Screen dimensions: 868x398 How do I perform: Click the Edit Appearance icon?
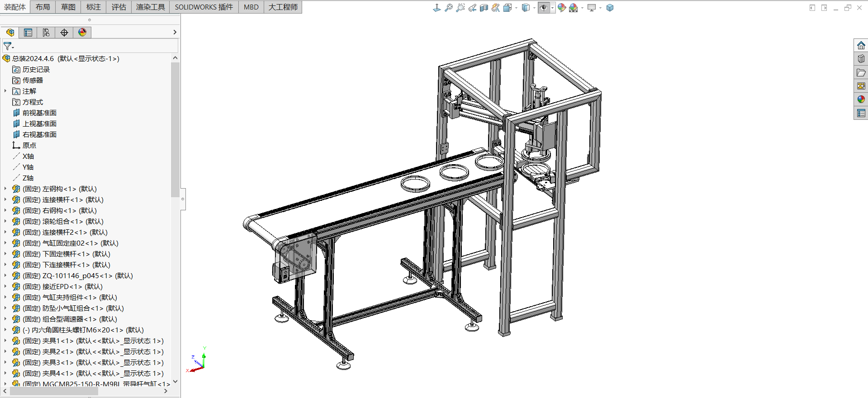point(562,8)
